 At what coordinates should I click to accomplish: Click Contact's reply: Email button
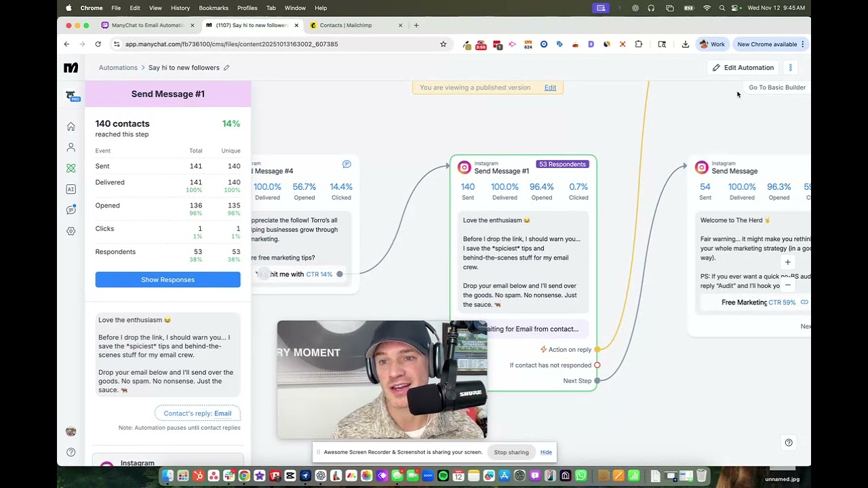point(197,413)
